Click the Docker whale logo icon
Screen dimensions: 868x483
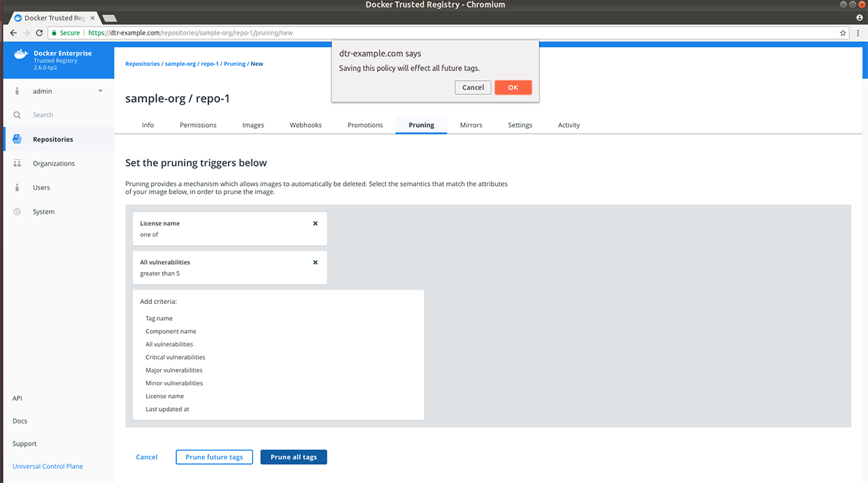(20, 55)
